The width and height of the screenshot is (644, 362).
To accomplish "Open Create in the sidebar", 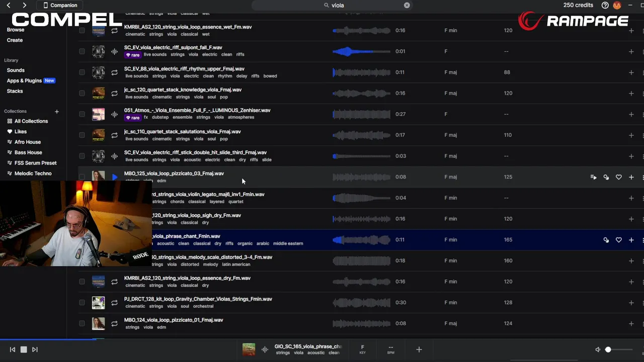I will coord(15,40).
